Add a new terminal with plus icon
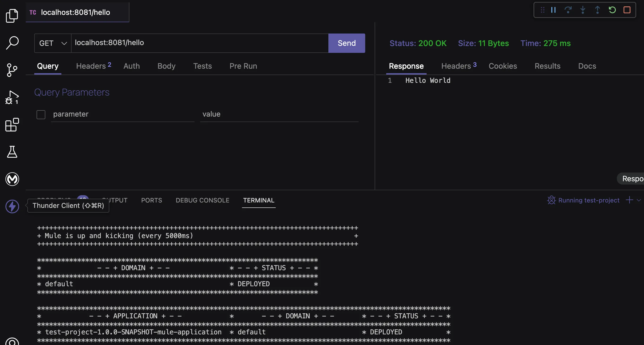The width and height of the screenshot is (644, 345). coord(629,200)
